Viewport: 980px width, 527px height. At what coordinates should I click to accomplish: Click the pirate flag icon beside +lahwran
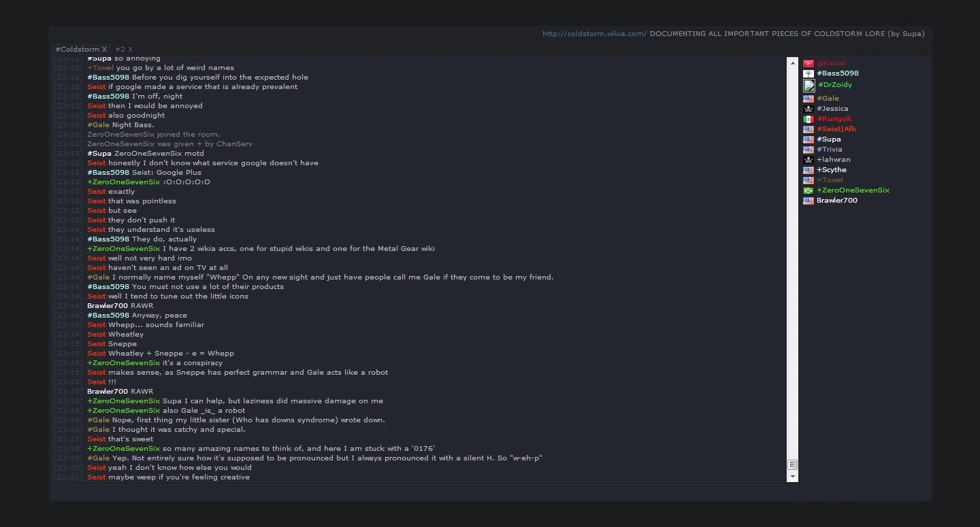(x=808, y=160)
